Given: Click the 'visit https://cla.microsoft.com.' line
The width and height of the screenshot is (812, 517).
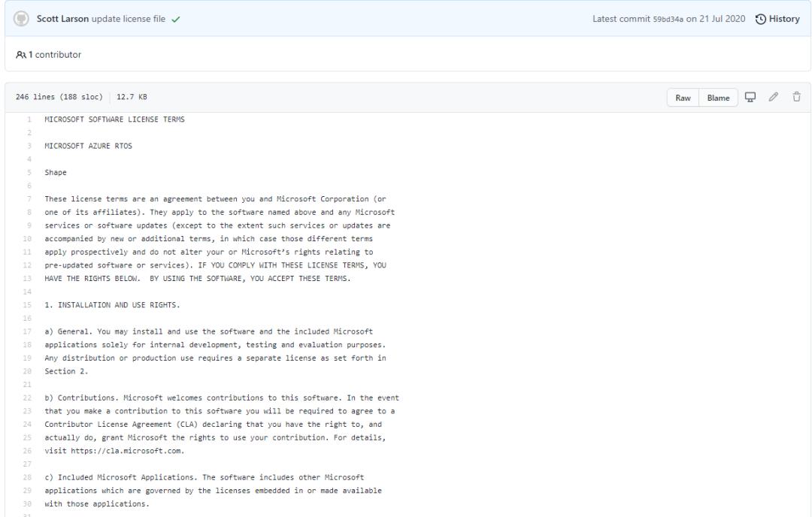Looking at the screenshot, I should click(114, 452).
